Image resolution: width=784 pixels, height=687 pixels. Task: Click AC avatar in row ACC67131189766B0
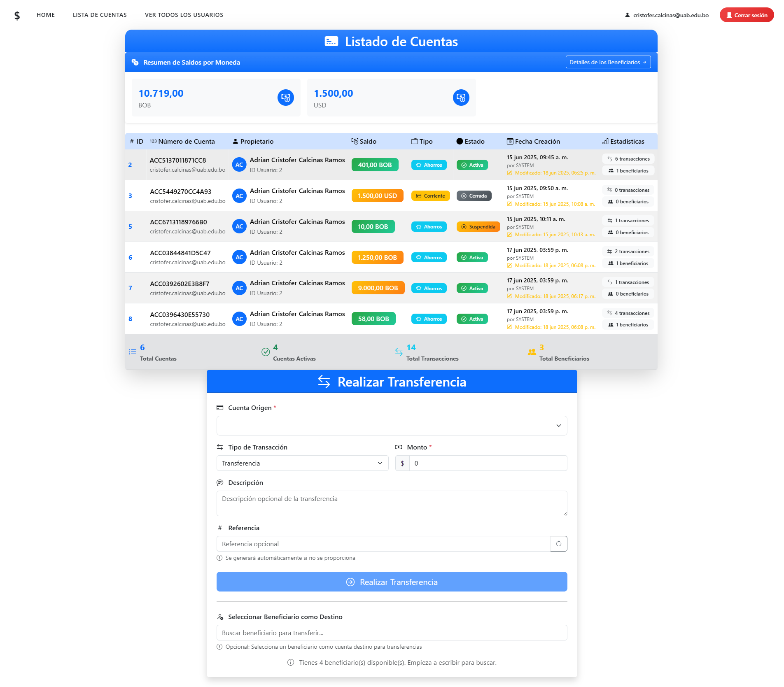pos(239,226)
